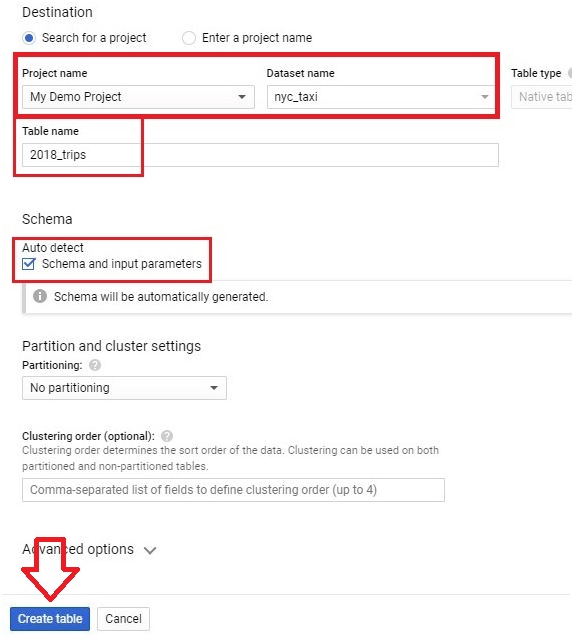The image size is (574, 641).
Task: Click the clustering order comma-separated fields input
Action: pyautogui.click(x=233, y=490)
